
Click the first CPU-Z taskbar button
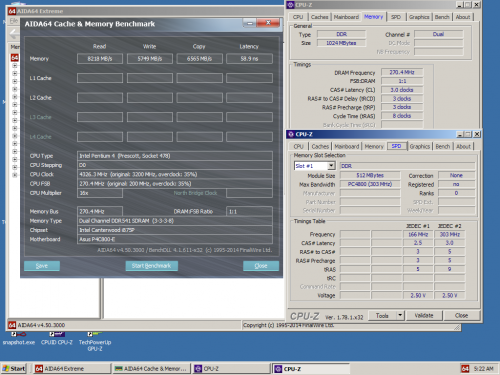pos(231,368)
